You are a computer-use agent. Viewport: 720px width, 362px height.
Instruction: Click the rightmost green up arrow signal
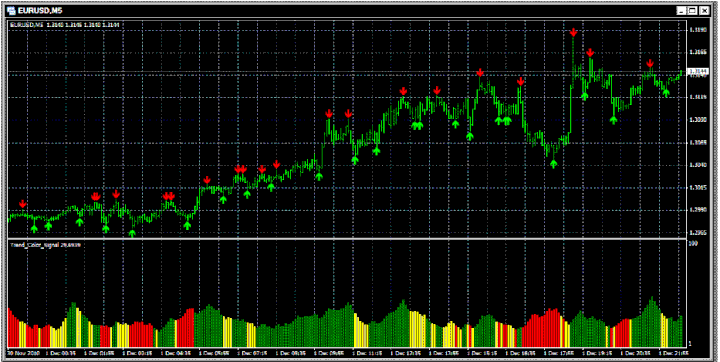[666, 93]
